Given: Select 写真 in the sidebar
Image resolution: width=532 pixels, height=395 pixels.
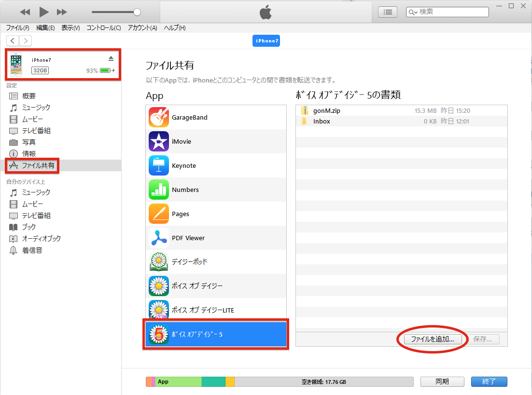Looking at the screenshot, I should 29,142.
